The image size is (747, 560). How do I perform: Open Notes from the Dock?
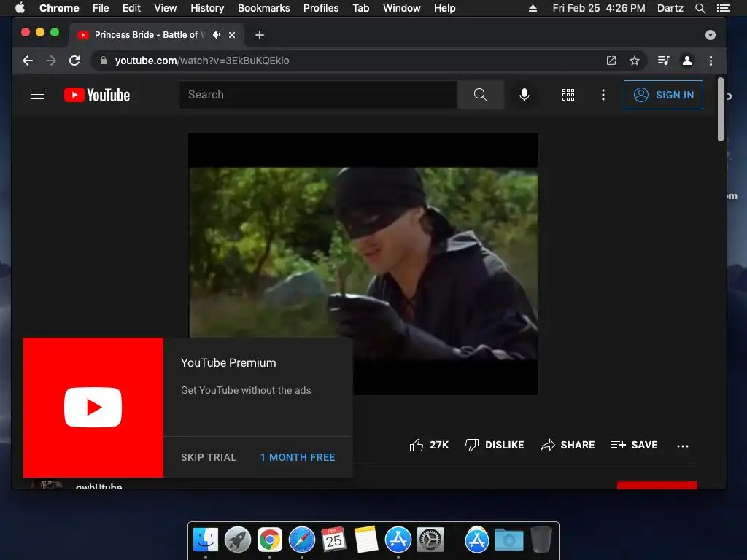(x=366, y=540)
